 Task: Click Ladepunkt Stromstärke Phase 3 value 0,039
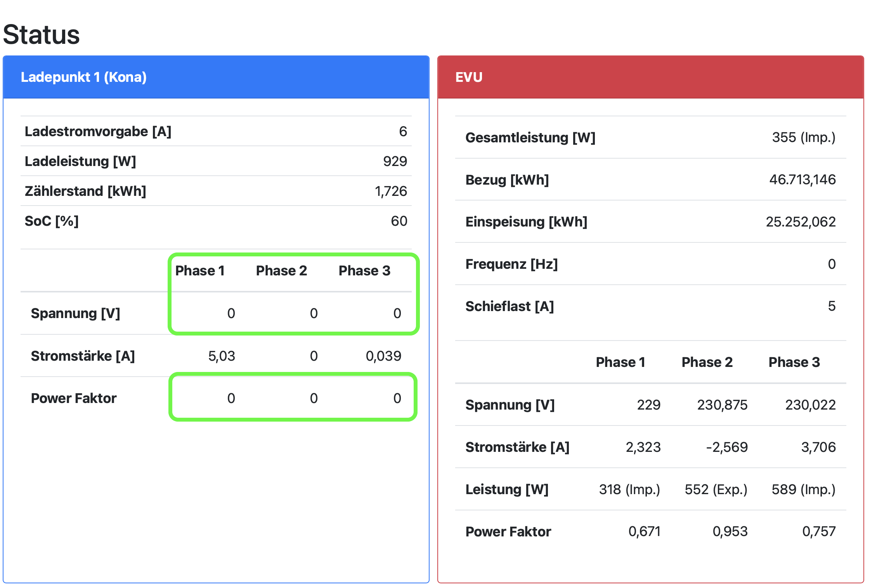(x=383, y=356)
